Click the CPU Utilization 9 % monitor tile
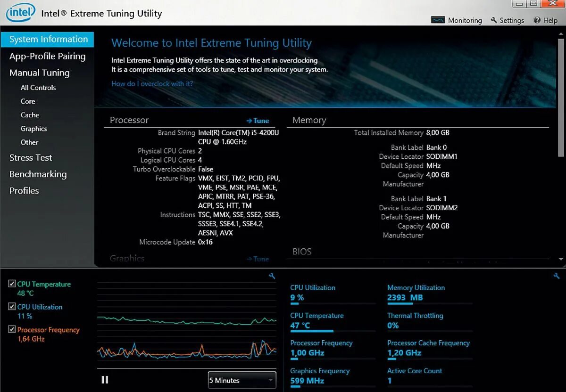Screen dimensions: 566x392 pyautogui.click(x=333, y=294)
